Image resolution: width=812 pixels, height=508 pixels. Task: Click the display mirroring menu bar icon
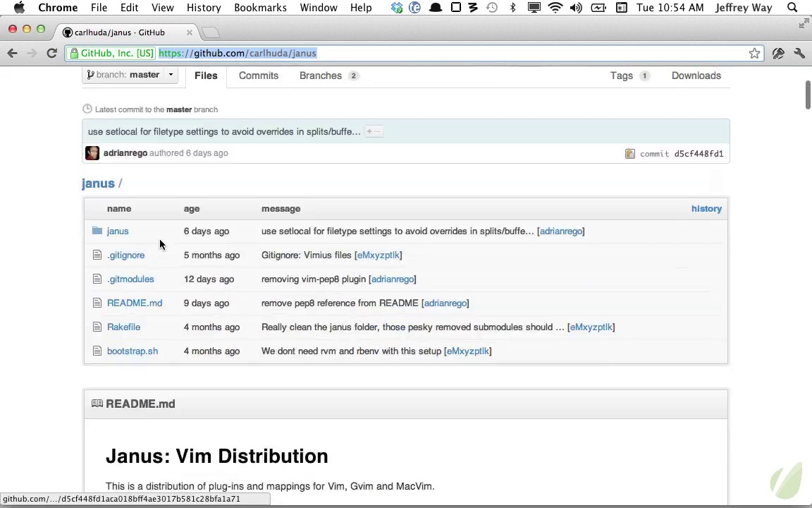534,7
